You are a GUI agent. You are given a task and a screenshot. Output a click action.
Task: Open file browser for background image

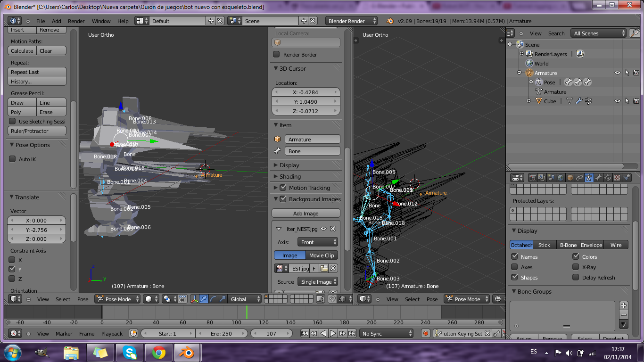(324, 268)
